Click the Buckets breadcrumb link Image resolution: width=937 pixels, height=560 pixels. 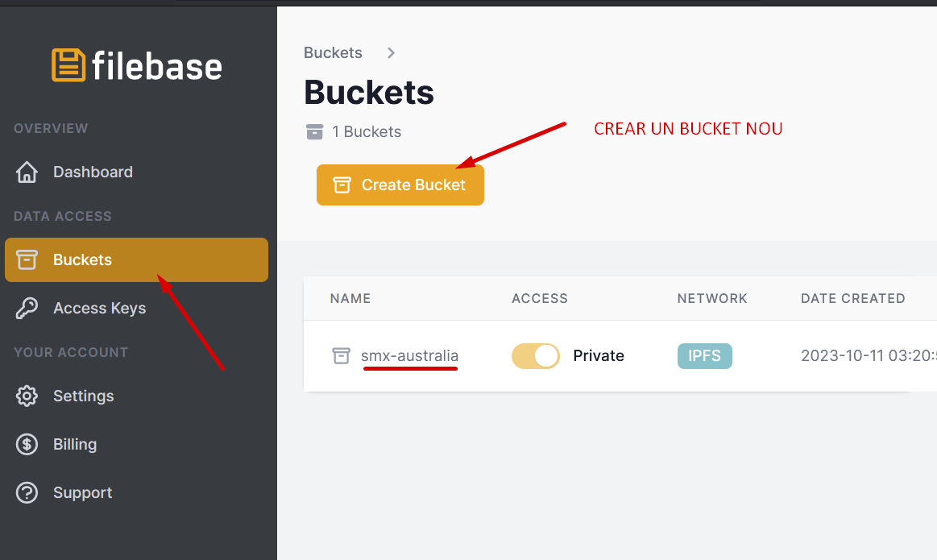(x=333, y=52)
